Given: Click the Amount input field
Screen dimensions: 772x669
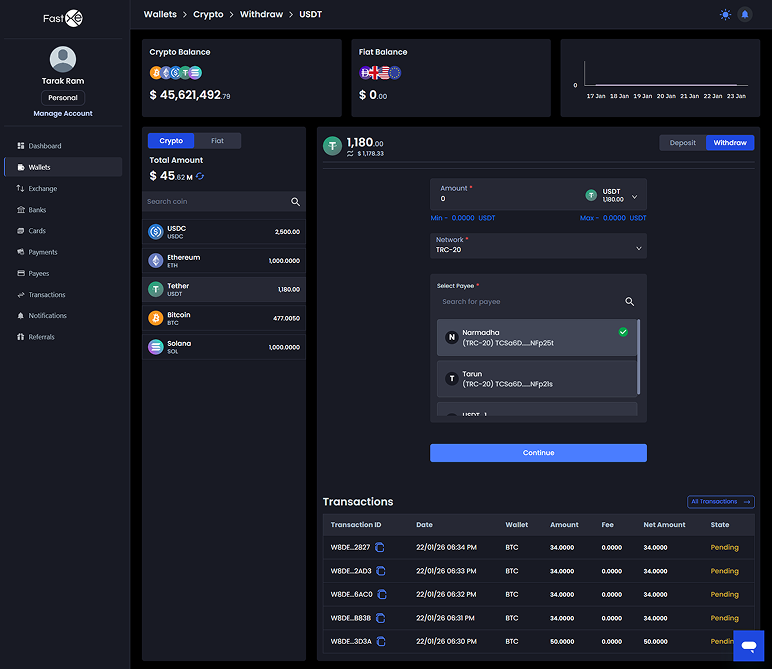Looking at the screenshot, I should [x=507, y=198].
